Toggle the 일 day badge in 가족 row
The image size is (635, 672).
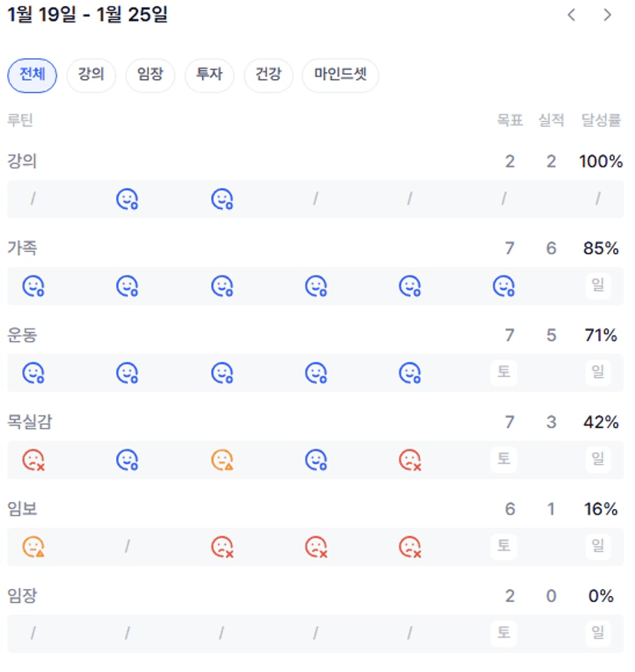click(x=597, y=286)
